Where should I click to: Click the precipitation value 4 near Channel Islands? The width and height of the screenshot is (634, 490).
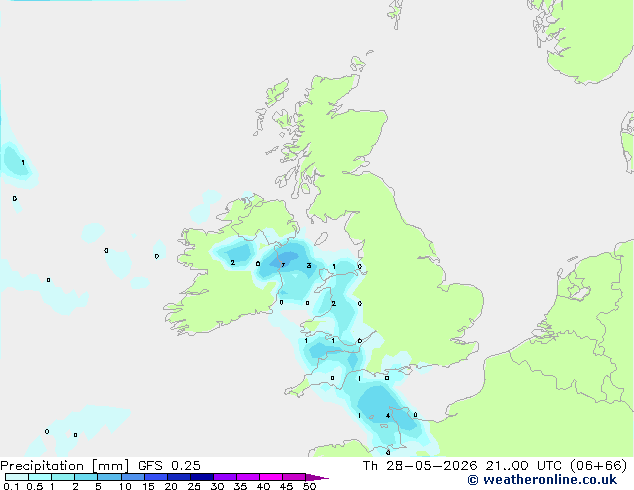tap(388, 416)
